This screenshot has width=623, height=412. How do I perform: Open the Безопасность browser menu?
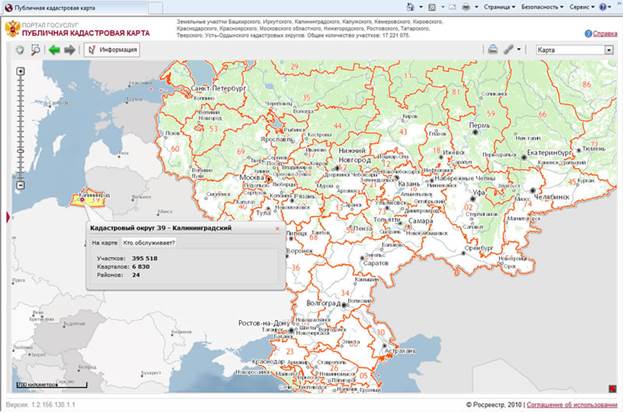(542, 7)
